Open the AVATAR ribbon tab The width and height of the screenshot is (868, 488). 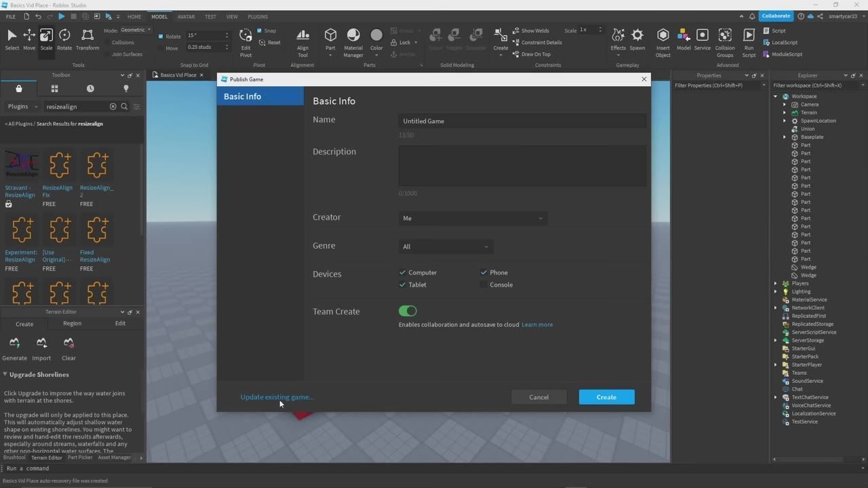(186, 16)
